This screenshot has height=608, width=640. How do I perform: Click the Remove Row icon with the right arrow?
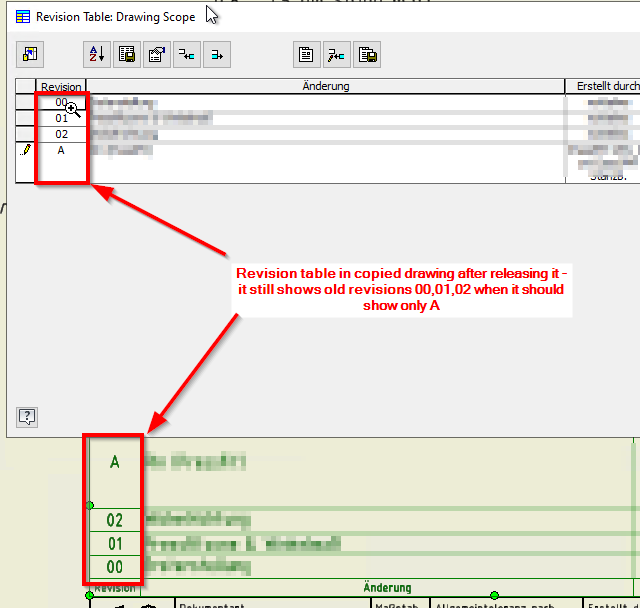(x=217, y=54)
